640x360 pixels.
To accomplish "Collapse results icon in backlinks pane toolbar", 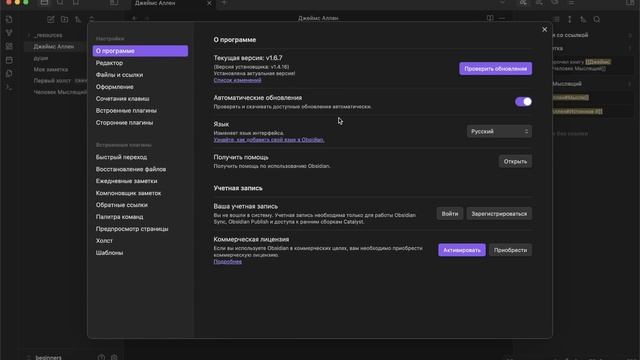I will click(x=556, y=19).
